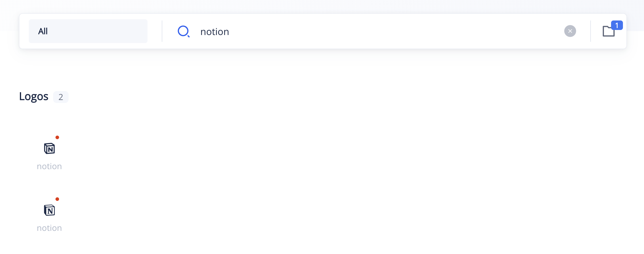This screenshot has width=644, height=254.
Task: Open the collections folder icon
Action: tap(609, 31)
